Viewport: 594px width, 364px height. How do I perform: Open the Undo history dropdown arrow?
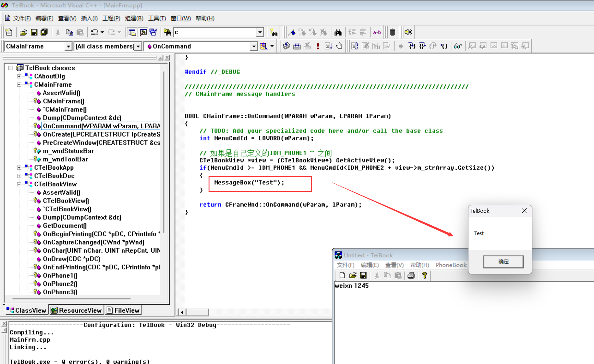[x=102, y=32]
